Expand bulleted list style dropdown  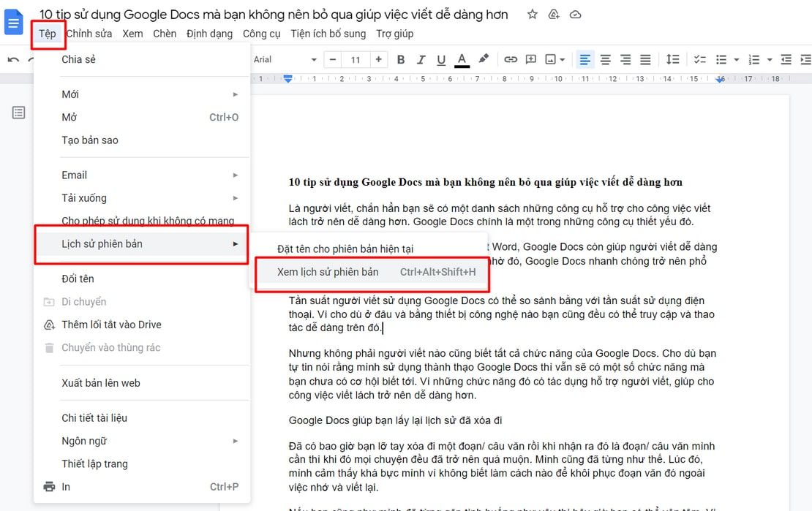click(737, 60)
